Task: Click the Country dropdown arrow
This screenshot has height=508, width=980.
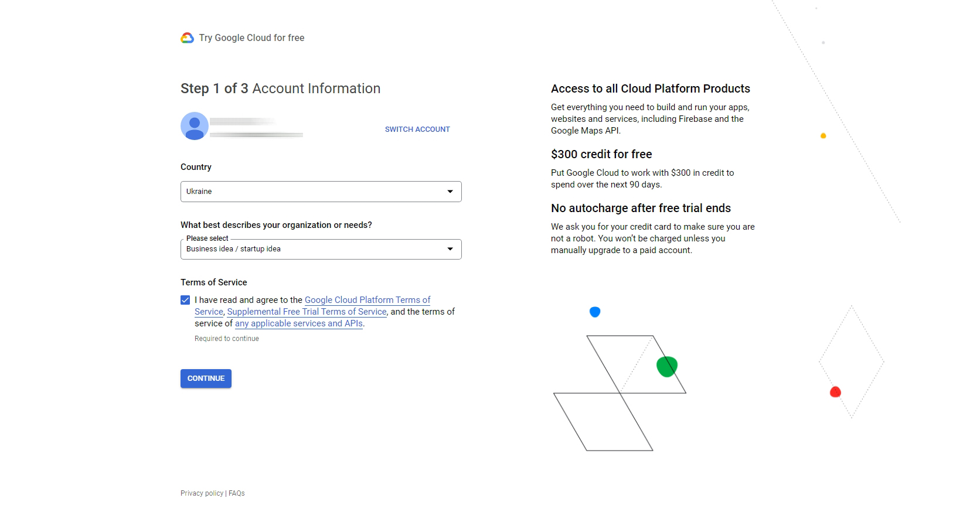Action: point(450,192)
